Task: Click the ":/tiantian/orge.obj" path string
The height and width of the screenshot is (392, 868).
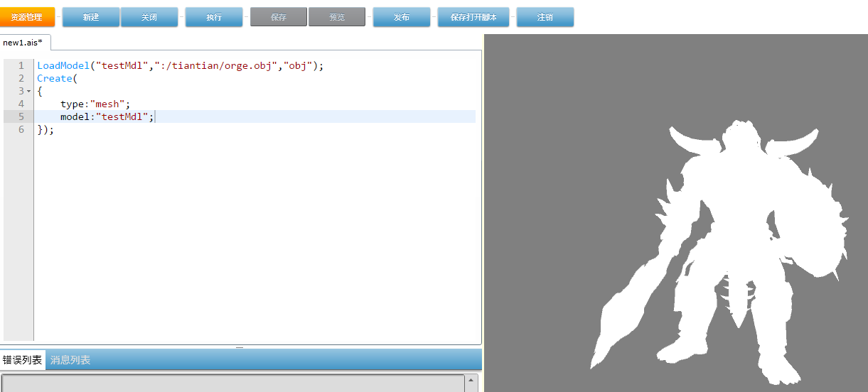Action: (216, 65)
